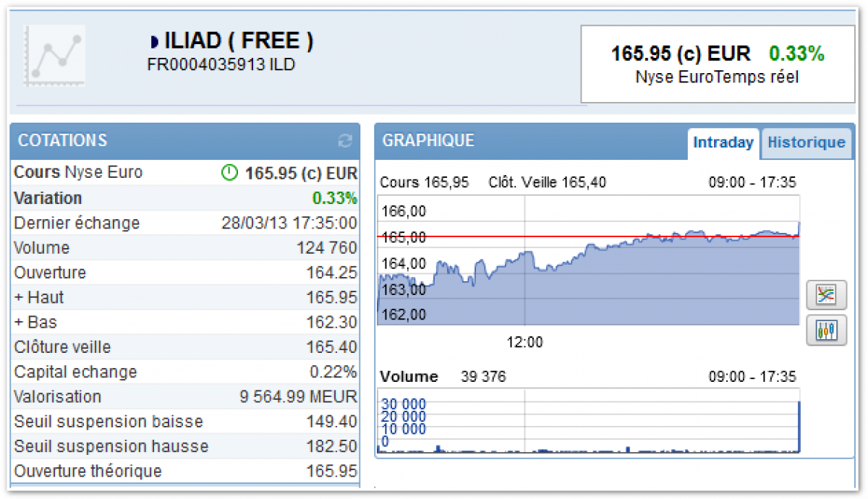Switch to the candlestick chart view icon
Viewport: 868px width, 499px height.
(x=826, y=330)
